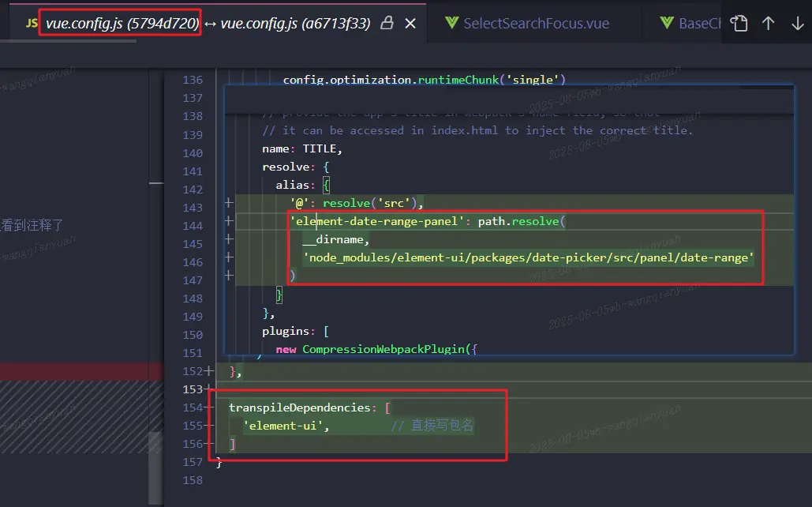Click the horizontal scrollbar under the tab bar

coord(69,42)
